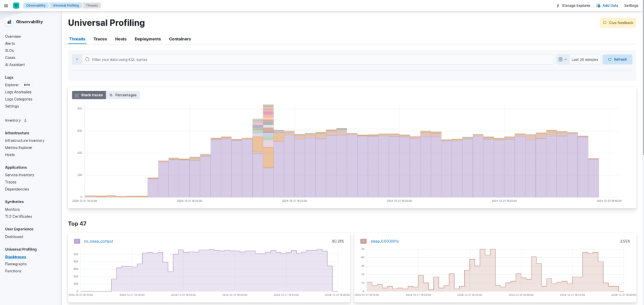Open Applications Traces in sidebar
Image resolution: width=644 pixels, height=305 pixels.
(x=11, y=182)
